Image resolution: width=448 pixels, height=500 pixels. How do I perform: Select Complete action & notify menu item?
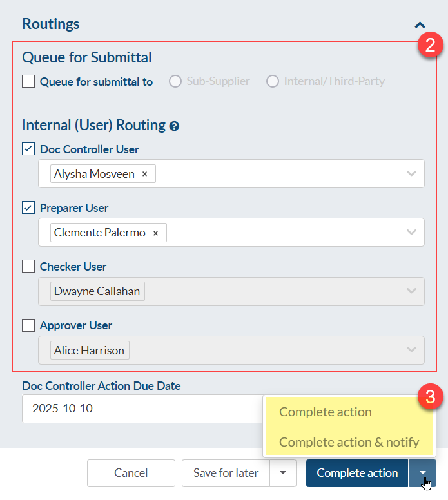pyautogui.click(x=349, y=442)
